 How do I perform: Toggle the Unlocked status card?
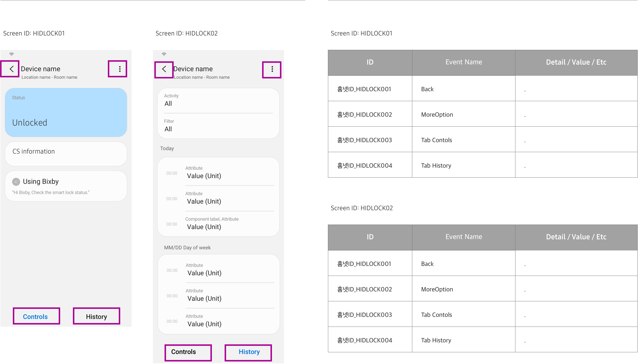(66, 112)
